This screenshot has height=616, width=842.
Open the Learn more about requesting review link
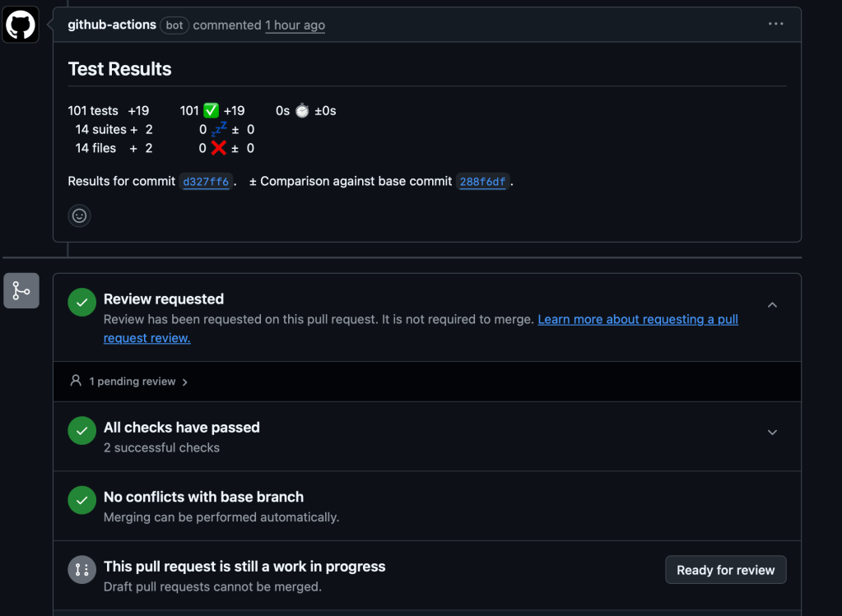637,319
